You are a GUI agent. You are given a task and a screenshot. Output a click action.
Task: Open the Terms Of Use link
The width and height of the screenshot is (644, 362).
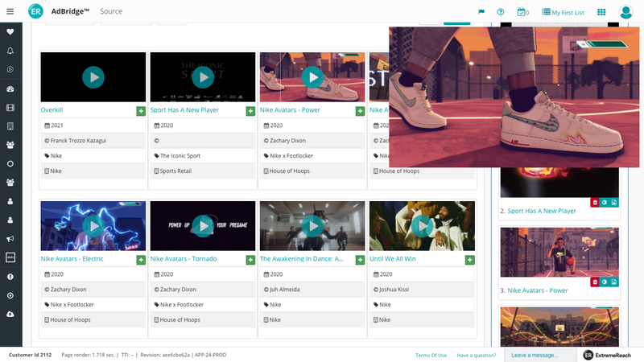(x=431, y=356)
